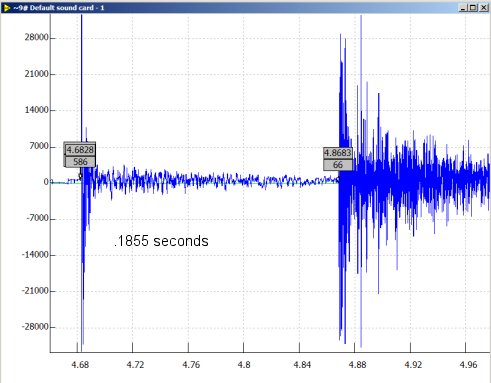The width and height of the screenshot is (491, 383).
Task: Click the 4.76 time axis label
Action: pos(191,365)
